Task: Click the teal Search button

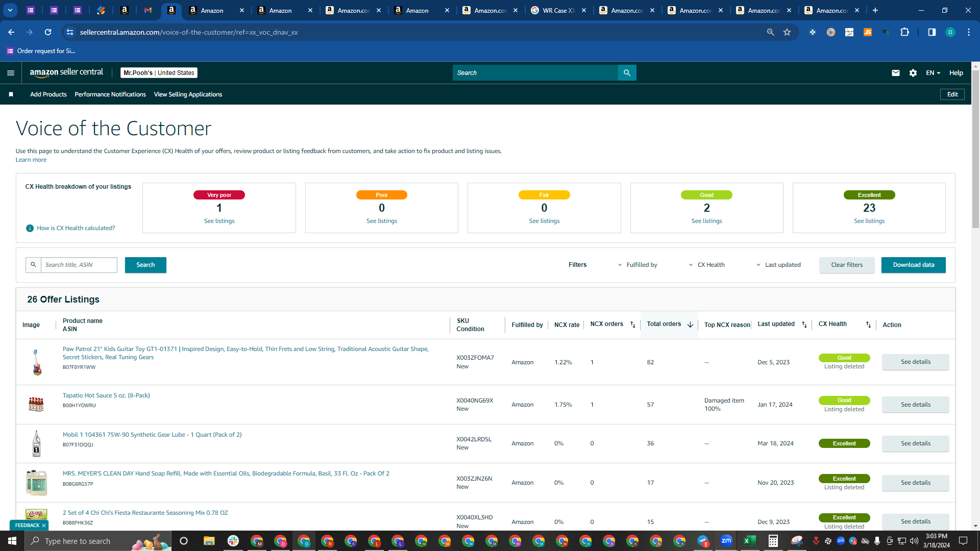Action: coord(145,265)
